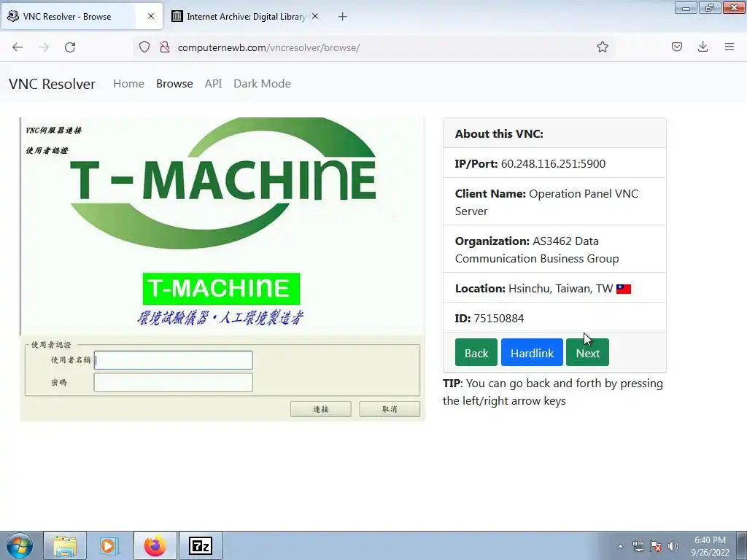Viewport: 747px width, 560px height.
Task: Open the downloads panel icon
Action: click(703, 47)
